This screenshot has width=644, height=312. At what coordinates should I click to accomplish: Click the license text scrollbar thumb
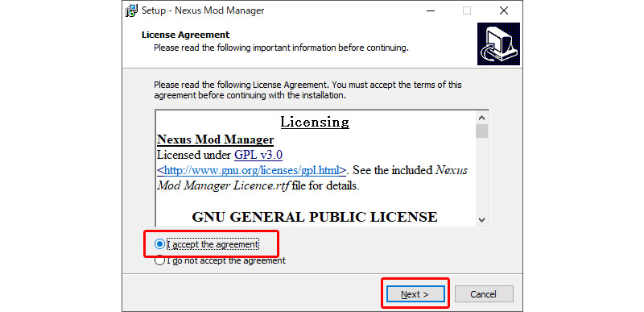(x=481, y=131)
